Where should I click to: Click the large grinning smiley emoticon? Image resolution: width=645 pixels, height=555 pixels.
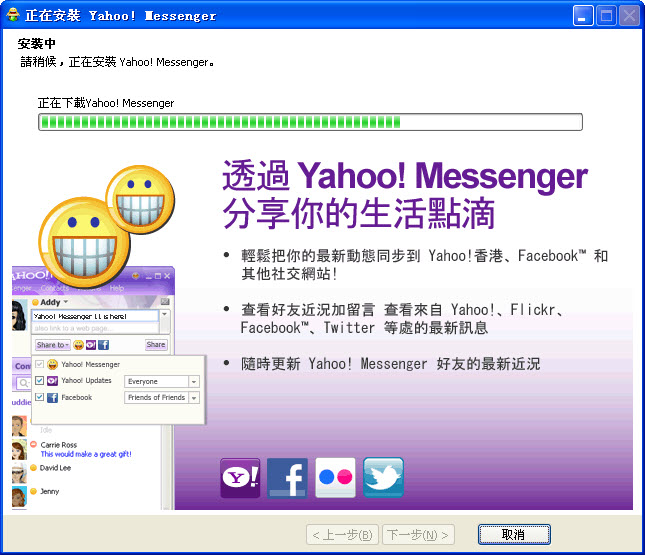tap(84, 243)
